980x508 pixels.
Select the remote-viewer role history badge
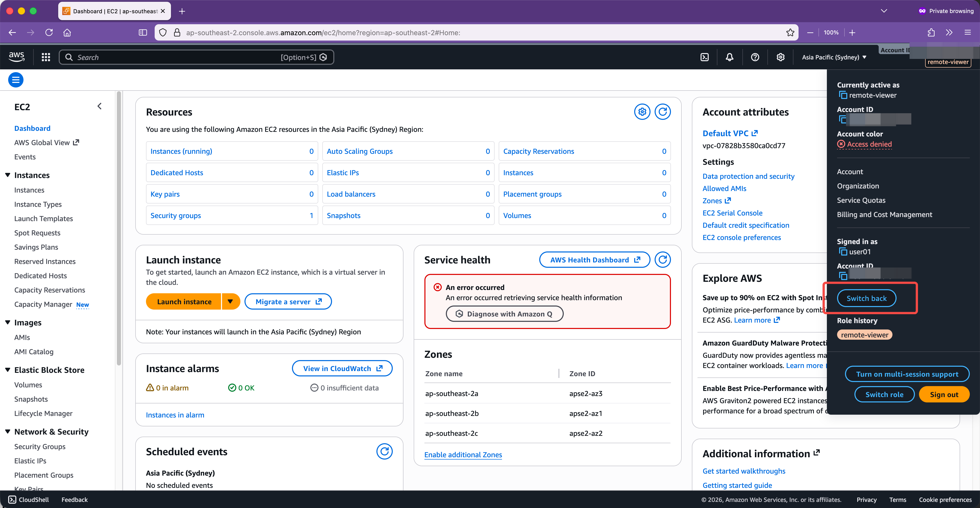point(864,335)
